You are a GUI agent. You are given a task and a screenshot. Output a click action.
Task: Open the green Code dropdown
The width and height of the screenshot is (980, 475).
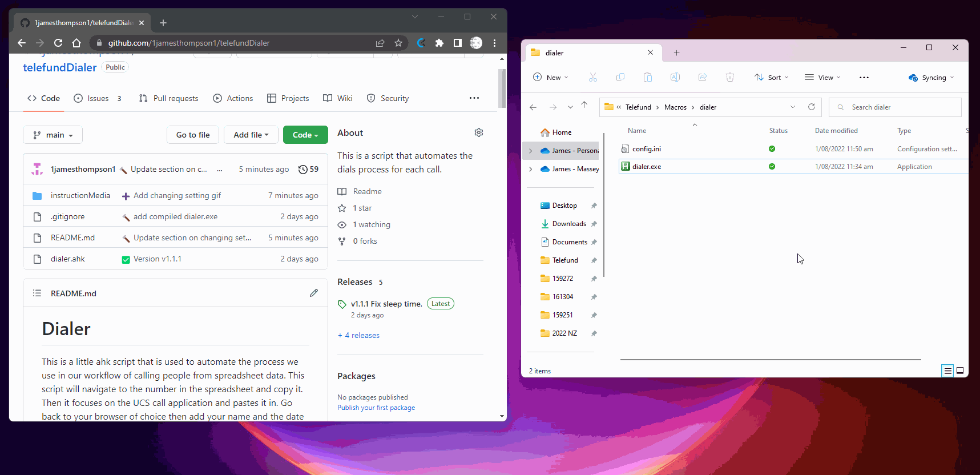click(305, 135)
